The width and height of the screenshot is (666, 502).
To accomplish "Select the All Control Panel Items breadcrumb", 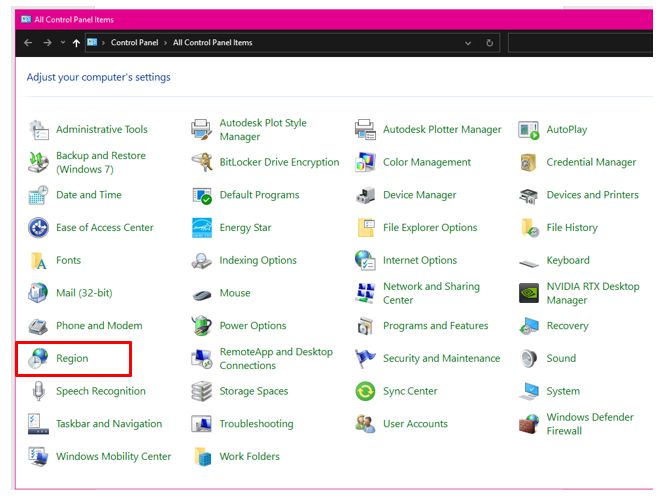I will pos(212,43).
